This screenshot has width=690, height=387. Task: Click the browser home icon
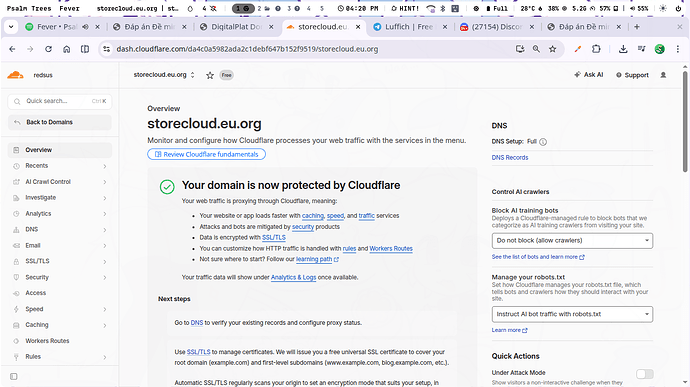pyautogui.click(x=66, y=49)
